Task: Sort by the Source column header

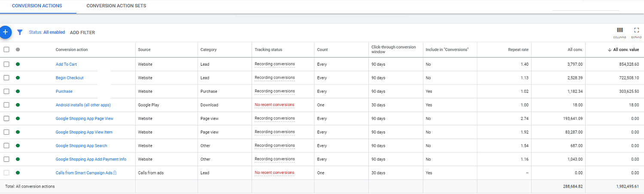Action: (144, 50)
